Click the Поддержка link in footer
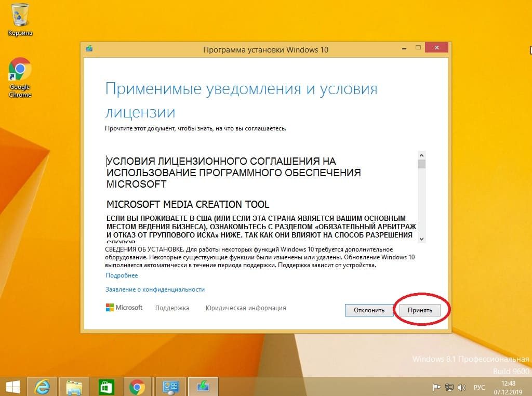Screen dimensions: 532x396 point(172,308)
